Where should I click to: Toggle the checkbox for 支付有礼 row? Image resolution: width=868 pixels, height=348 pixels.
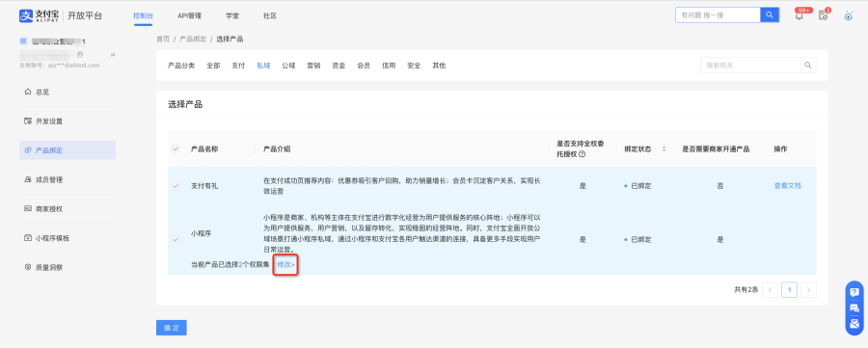[176, 186]
